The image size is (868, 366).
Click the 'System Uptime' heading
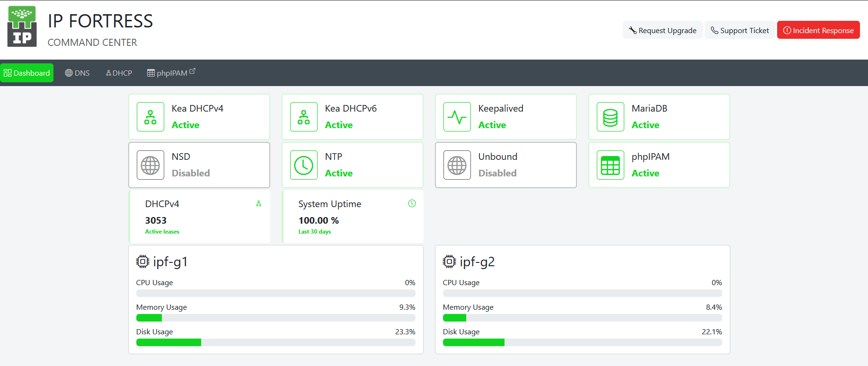330,204
